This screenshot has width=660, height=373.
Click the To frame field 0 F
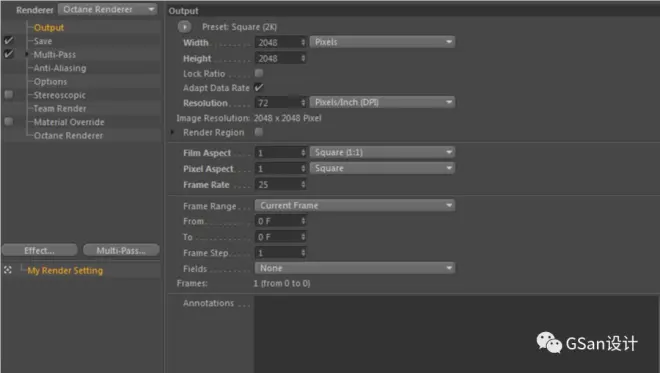(x=277, y=237)
